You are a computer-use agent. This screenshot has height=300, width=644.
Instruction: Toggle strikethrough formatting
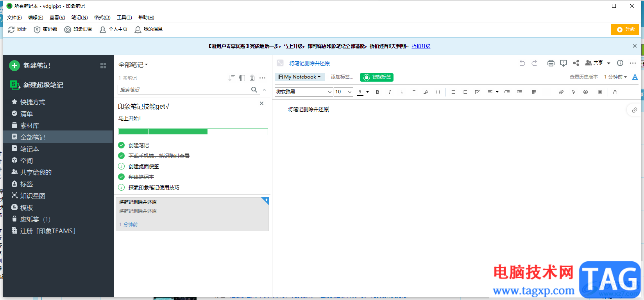click(414, 92)
